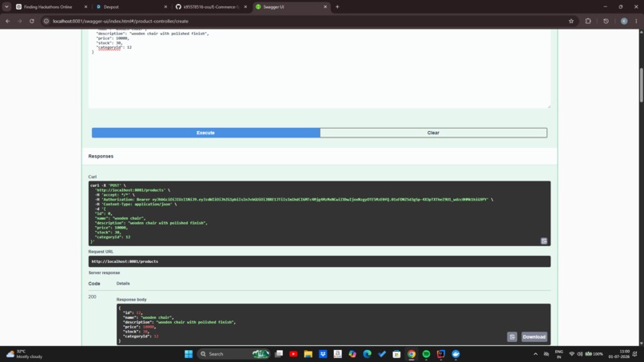Screen dimensions: 644x362
Task: Open Microsoft Store from the taskbar
Action: (x=396, y=354)
